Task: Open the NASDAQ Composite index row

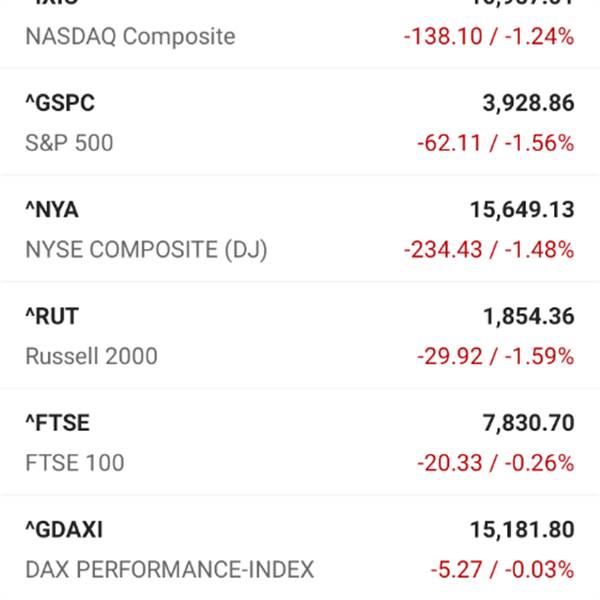Action: 300,34
